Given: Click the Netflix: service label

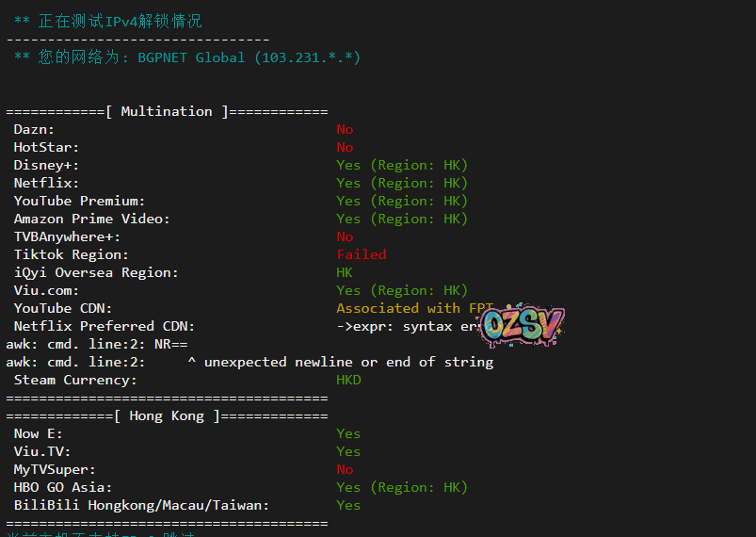Looking at the screenshot, I should [x=46, y=183].
